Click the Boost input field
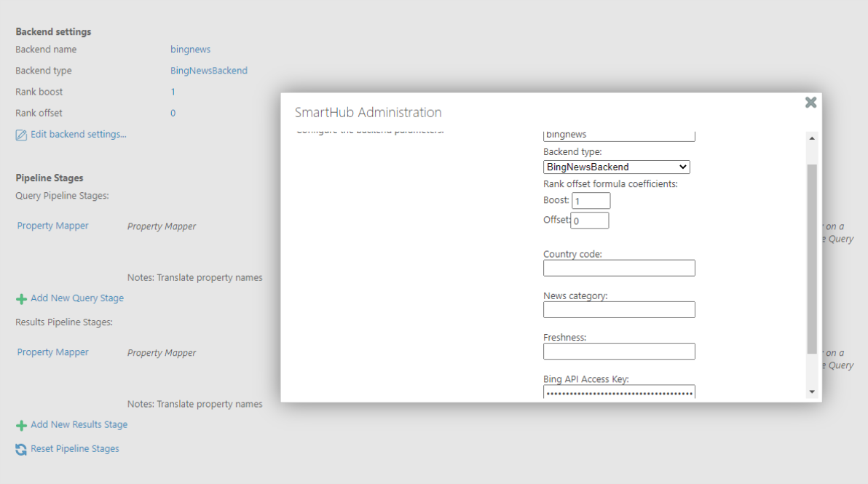This screenshot has width=868, height=484. [591, 201]
